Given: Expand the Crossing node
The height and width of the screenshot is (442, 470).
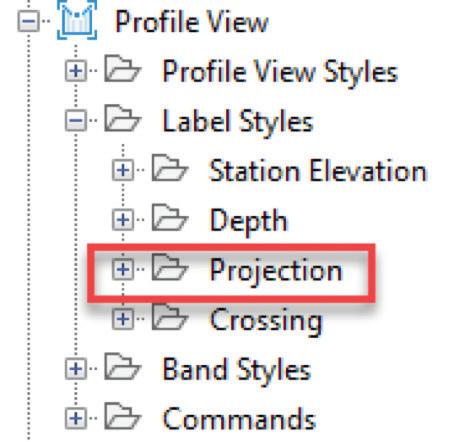Looking at the screenshot, I should point(123,319).
